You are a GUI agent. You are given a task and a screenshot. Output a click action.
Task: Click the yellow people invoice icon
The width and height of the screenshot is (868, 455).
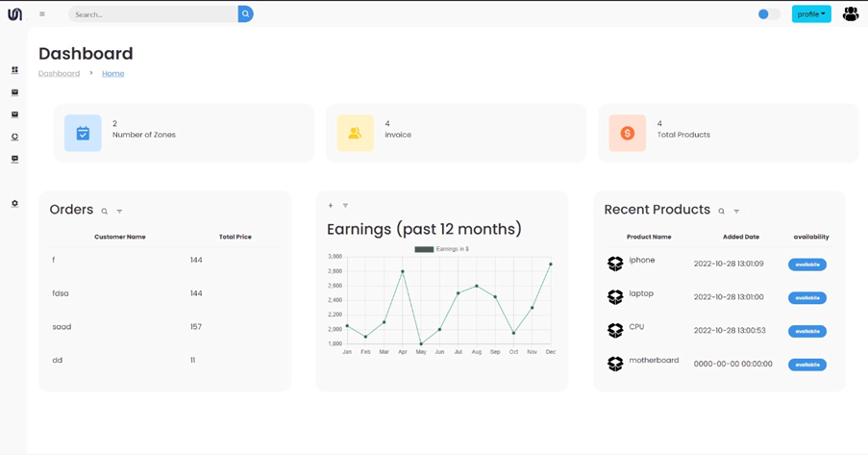[x=356, y=133]
